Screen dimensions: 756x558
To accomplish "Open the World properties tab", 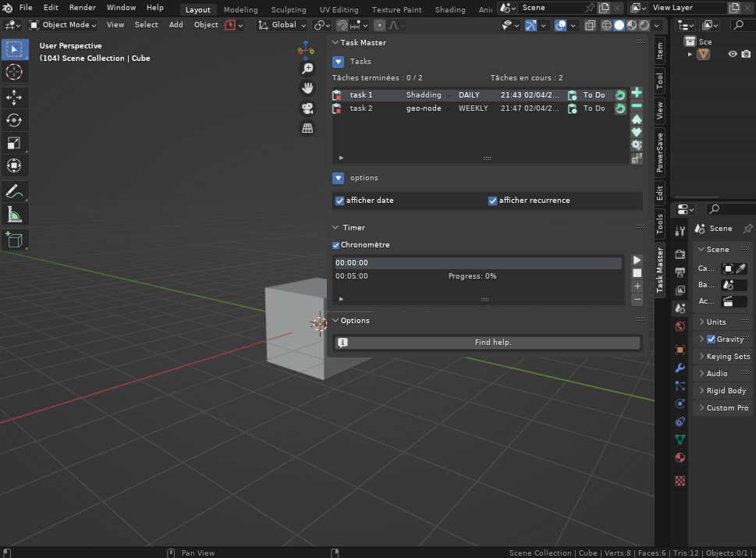I will (679, 326).
